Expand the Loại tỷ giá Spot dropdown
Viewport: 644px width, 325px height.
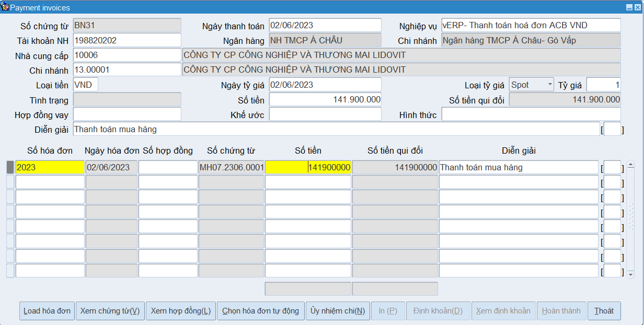click(x=549, y=85)
